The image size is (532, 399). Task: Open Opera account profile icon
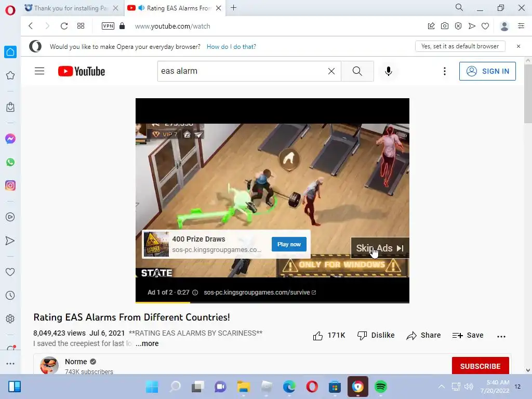[x=504, y=26]
